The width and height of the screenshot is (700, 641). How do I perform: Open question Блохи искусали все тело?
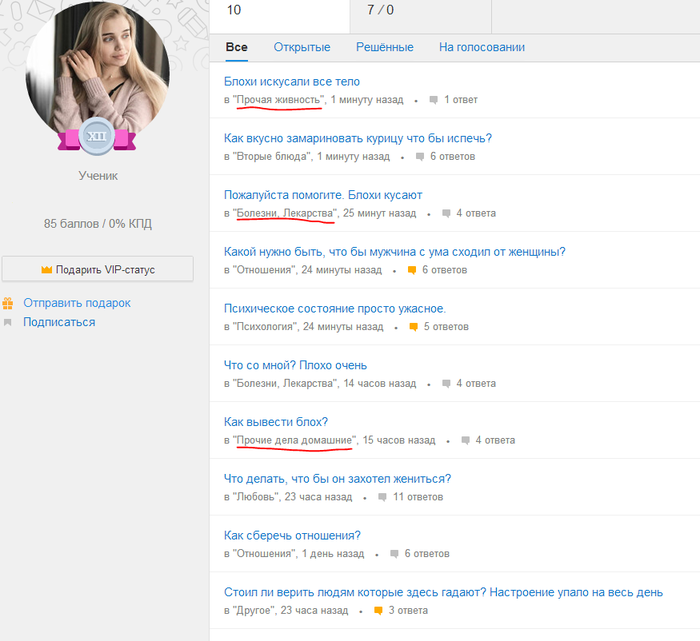pyautogui.click(x=292, y=82)
